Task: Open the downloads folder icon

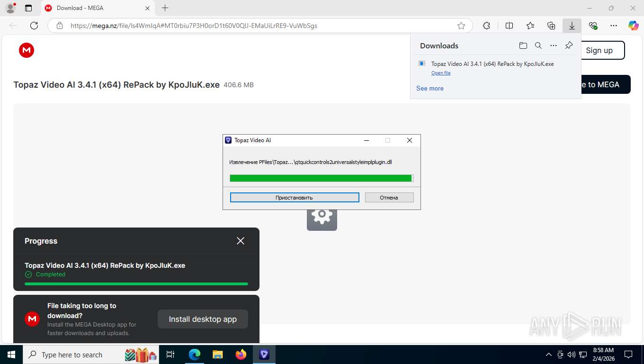Action: 523,45
